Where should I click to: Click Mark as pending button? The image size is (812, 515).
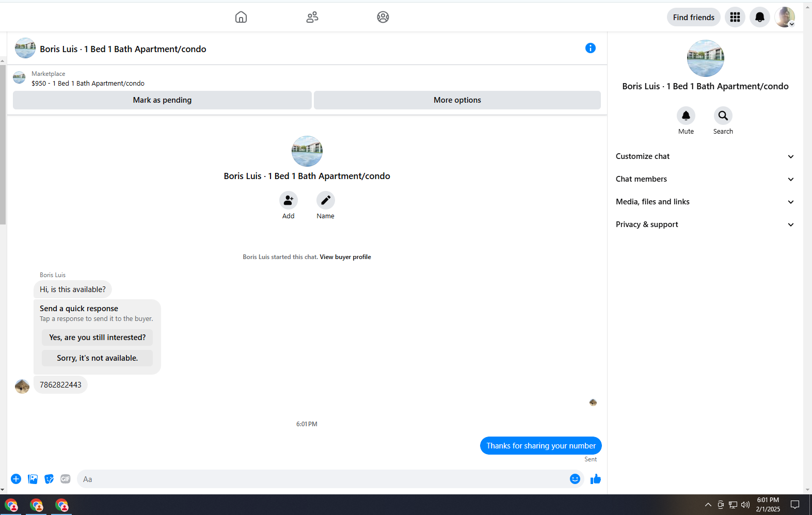point(162,100)
